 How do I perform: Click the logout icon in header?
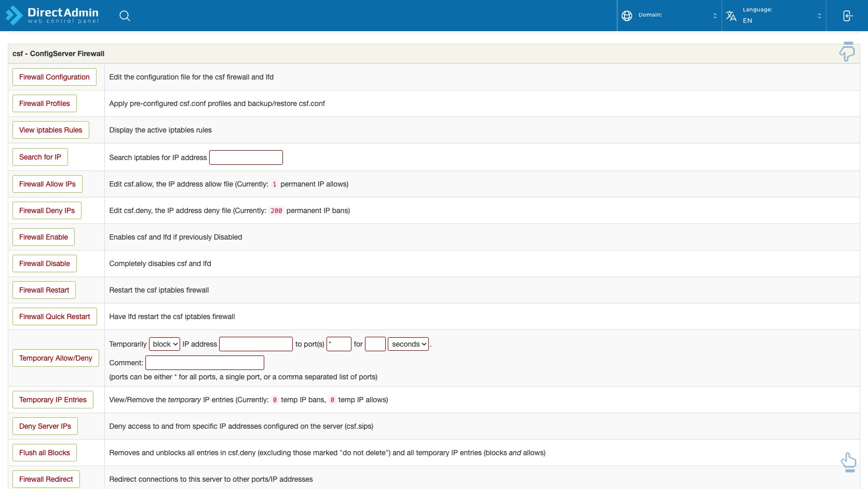[x=847, y=16]
